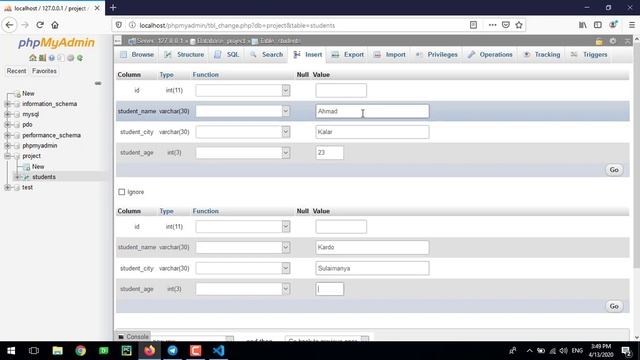The width and height of the screenshot is (640, 360).
Task: Open the SQL tab
Action: click(x=227, y=54)
